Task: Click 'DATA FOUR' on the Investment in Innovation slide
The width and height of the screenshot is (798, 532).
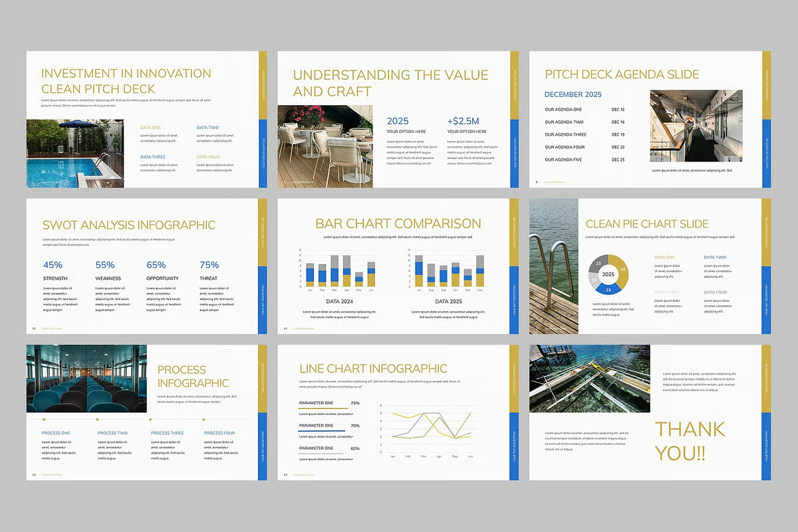Action: pos(207,157)
